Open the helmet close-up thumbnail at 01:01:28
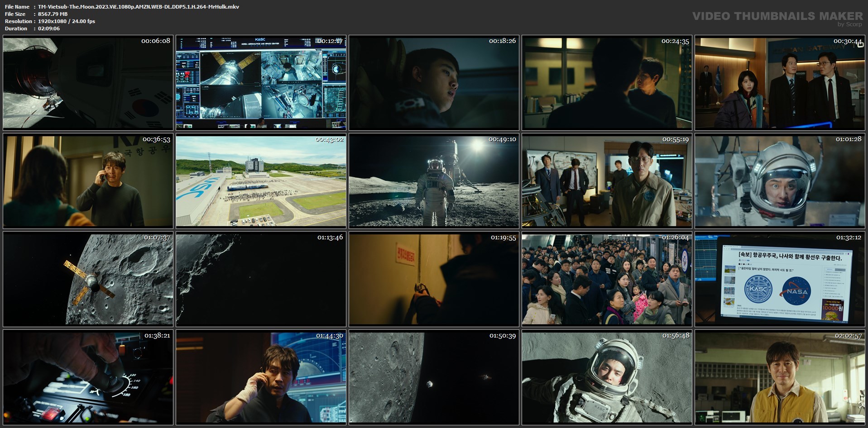The image size is (868, 428). point(780,181)
